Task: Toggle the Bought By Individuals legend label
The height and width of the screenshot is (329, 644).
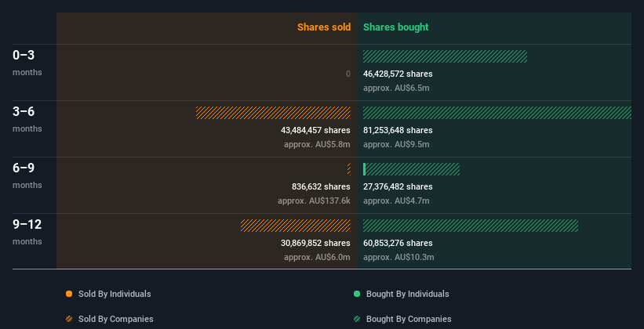Action: 407,294
